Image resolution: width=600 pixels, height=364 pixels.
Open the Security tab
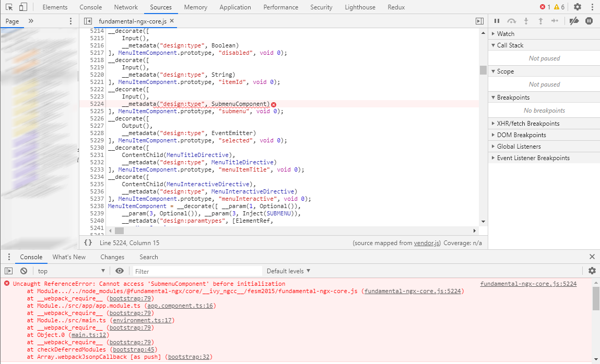tap(321, 7)
